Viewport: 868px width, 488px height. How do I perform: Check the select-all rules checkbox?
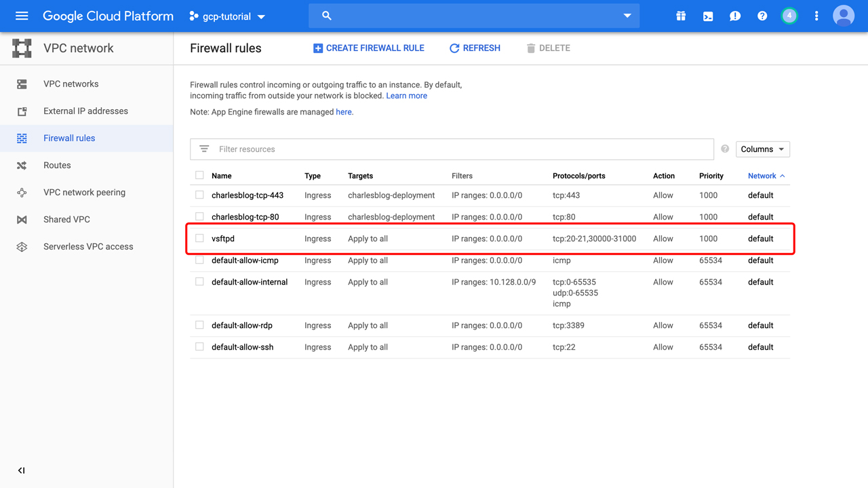point(199,175)
